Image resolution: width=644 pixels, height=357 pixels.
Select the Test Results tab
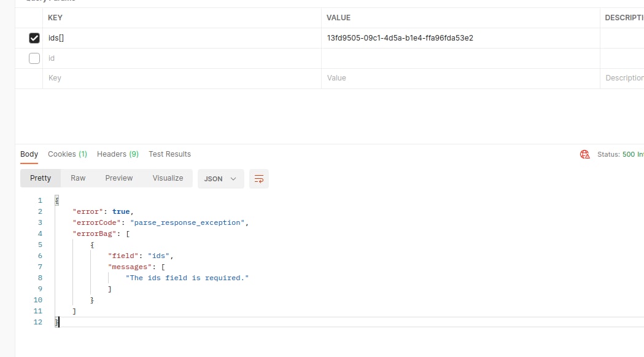point(169,154)
